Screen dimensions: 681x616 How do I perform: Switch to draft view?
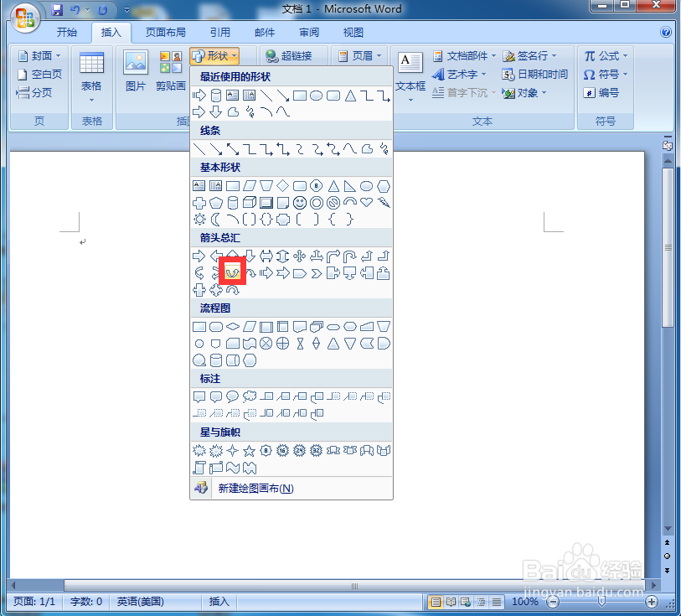point(497,602)
